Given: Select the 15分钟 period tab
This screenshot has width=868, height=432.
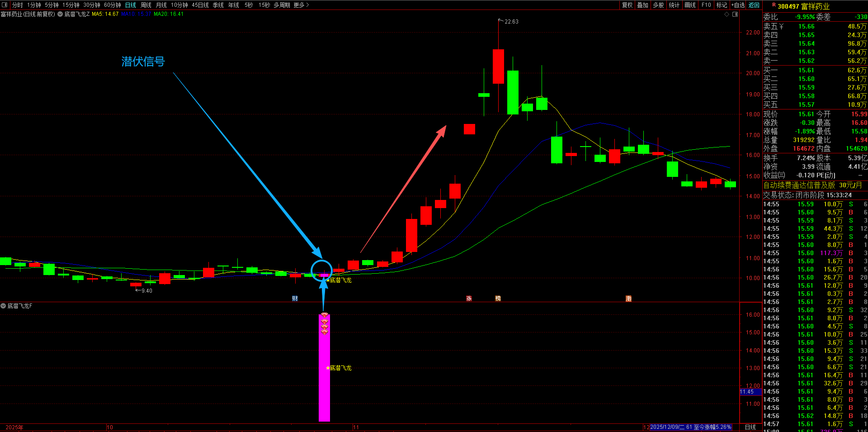Looking at the screenshot, I should click(x=71, y=5).
